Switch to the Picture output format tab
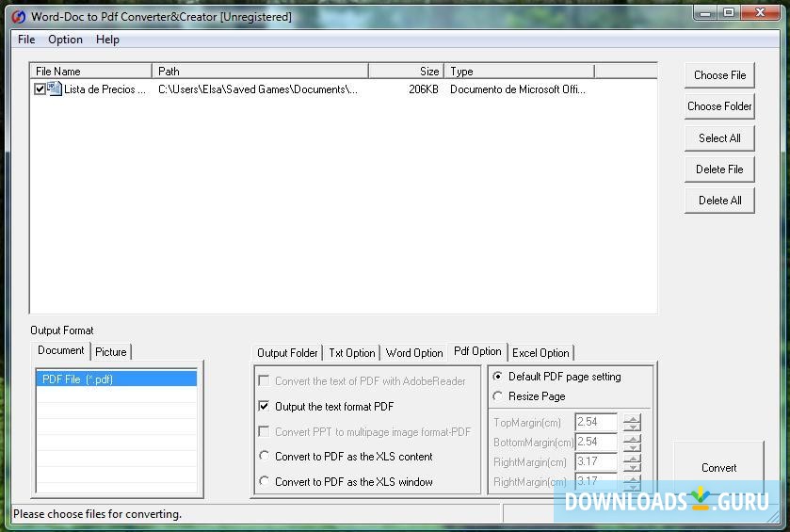 pos(111,351)
